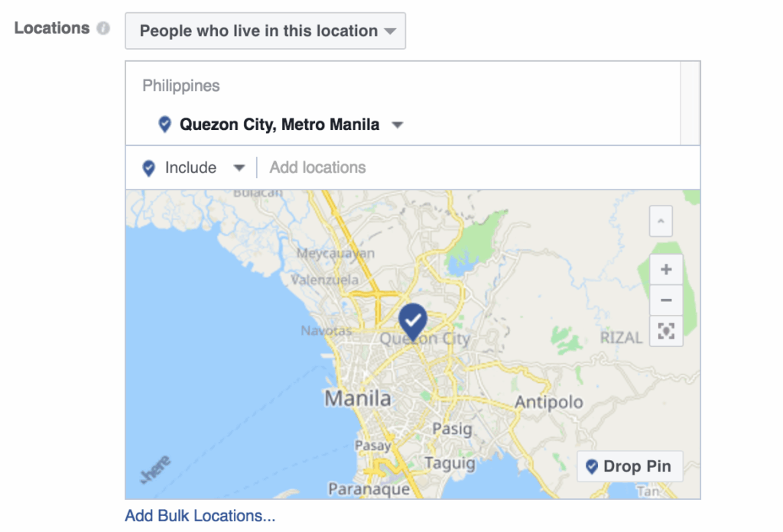783x532 pixels.
Task: Click the pin icon inside the Drop Pin button
Action: tap(591, 466)
